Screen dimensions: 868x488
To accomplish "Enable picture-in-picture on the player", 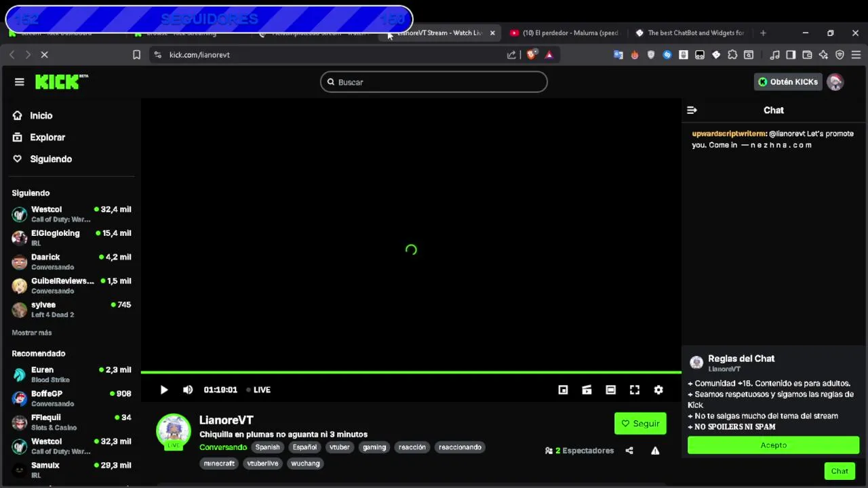I will (x=563, y=390).
